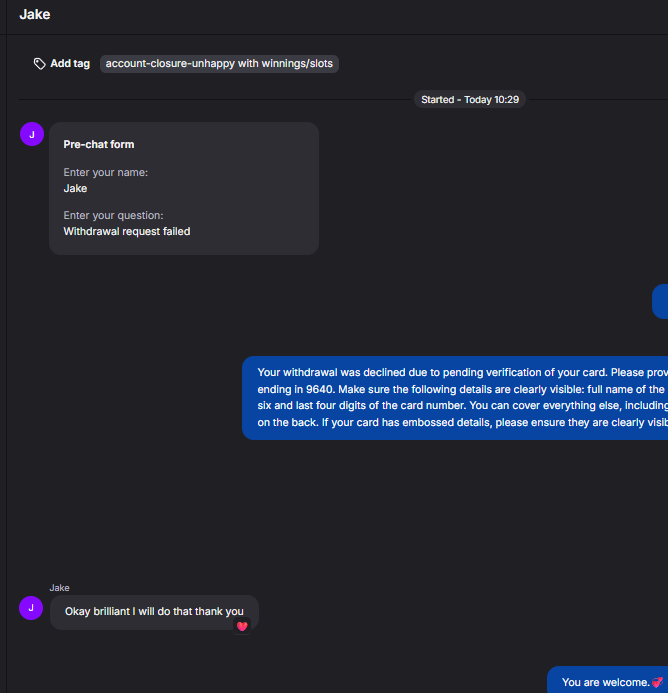Click Jake's avatar beside the Pre-chat form
668x693 pixels.
pos(32,134)
